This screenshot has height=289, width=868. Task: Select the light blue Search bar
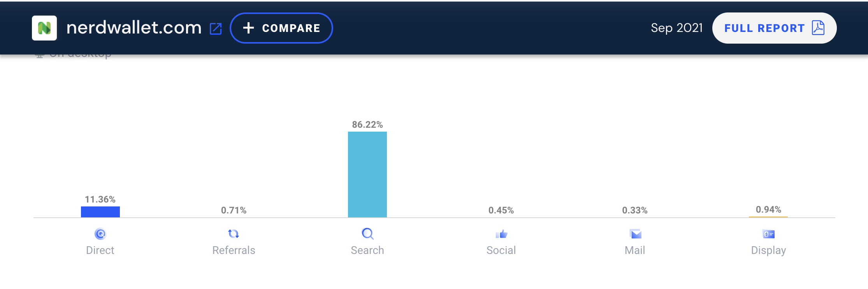click(367, 174)
